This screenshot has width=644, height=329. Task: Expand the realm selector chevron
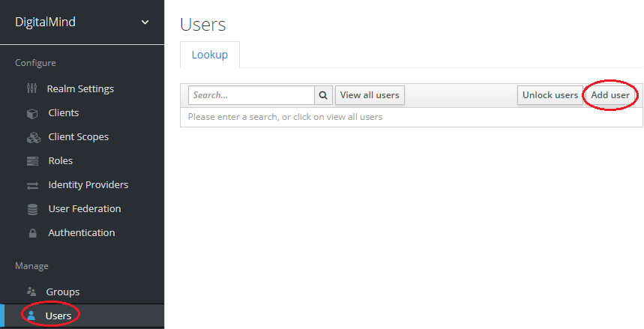pos(145,22)
